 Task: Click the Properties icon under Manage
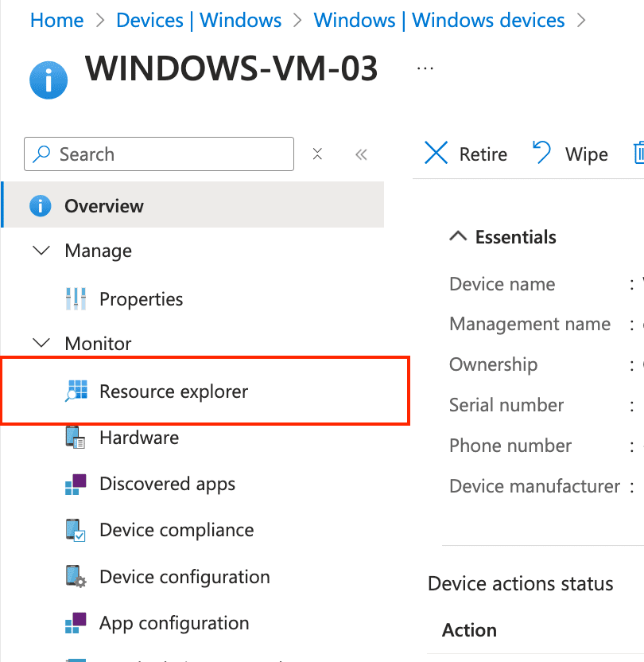[76, 298]
